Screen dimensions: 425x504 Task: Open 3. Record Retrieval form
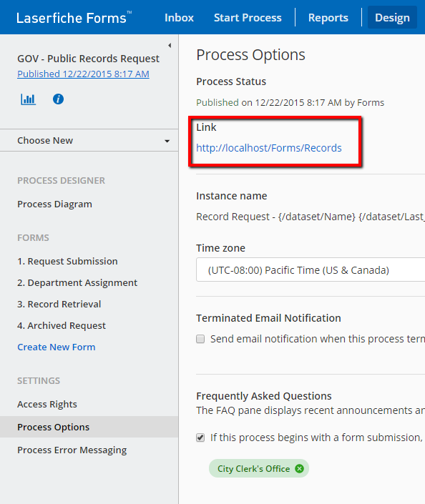tap(59, 304)
